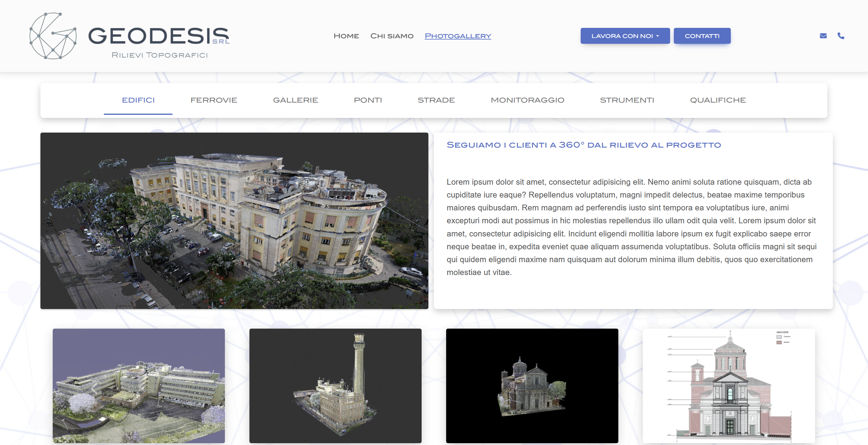Navigate to the Home page
The image size is (868, 445).
pos(346,36)
